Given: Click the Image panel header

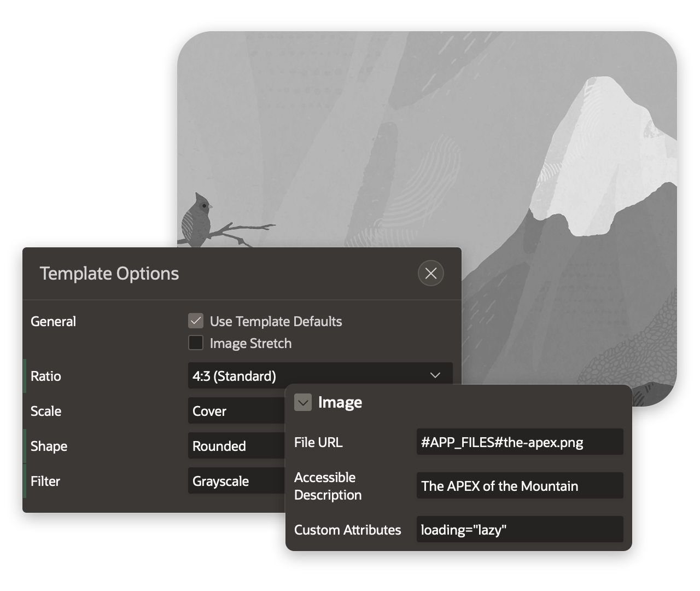Looking at the screenshot, I should pyautogui.click(x=340, y=402).
